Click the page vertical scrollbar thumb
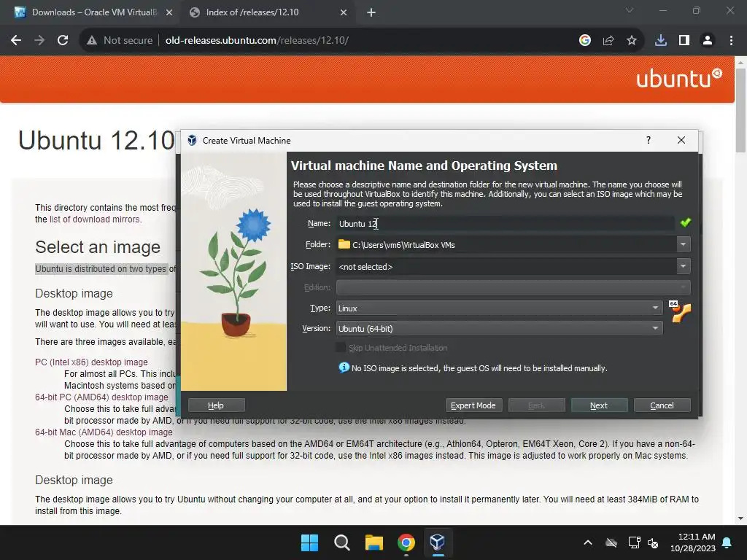Image resolution: width=747 pixels, height=560 pixels. click(x=740, y=109)
